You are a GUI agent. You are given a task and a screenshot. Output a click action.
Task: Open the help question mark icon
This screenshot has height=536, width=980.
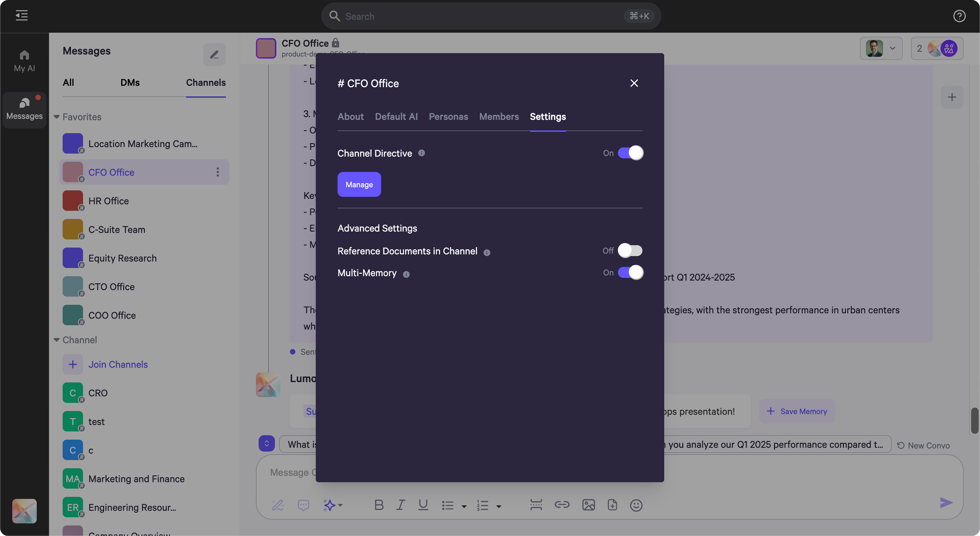coord(959,16)
